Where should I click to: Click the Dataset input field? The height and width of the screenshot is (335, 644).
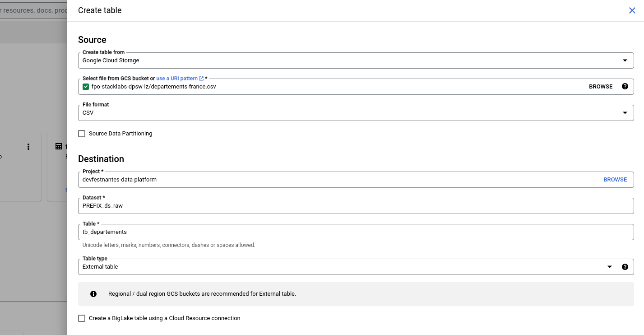tap(356, 206)
